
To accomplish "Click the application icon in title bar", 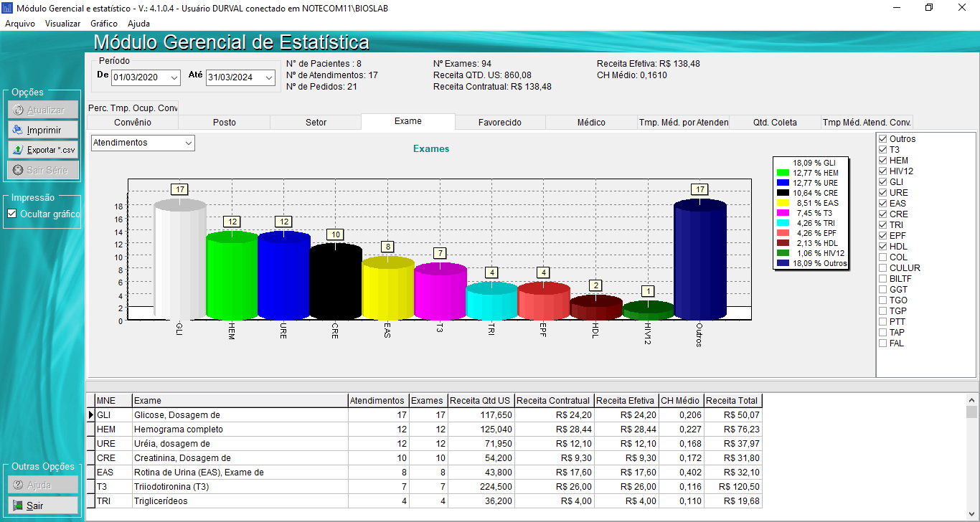I will 7,8.
